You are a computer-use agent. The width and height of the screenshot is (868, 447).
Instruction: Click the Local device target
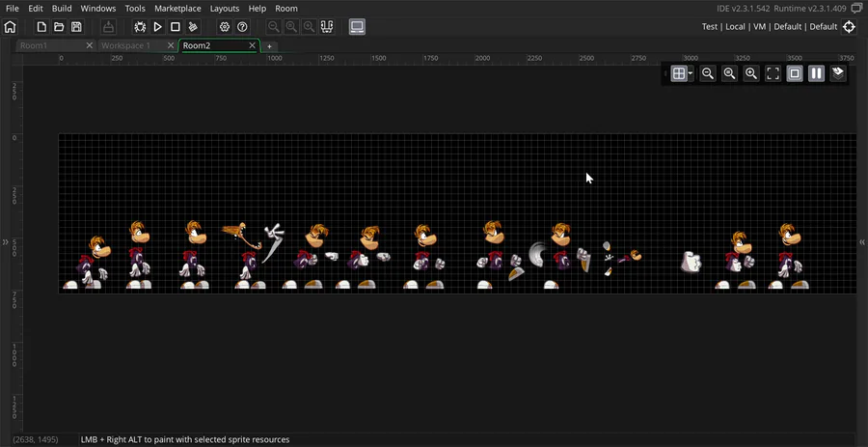tap(735, 27)
